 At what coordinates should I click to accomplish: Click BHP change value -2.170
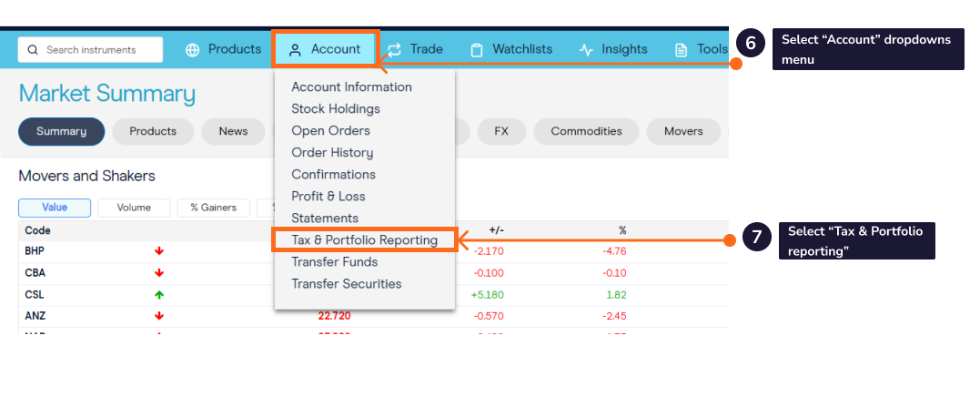(x=489, y=251)
